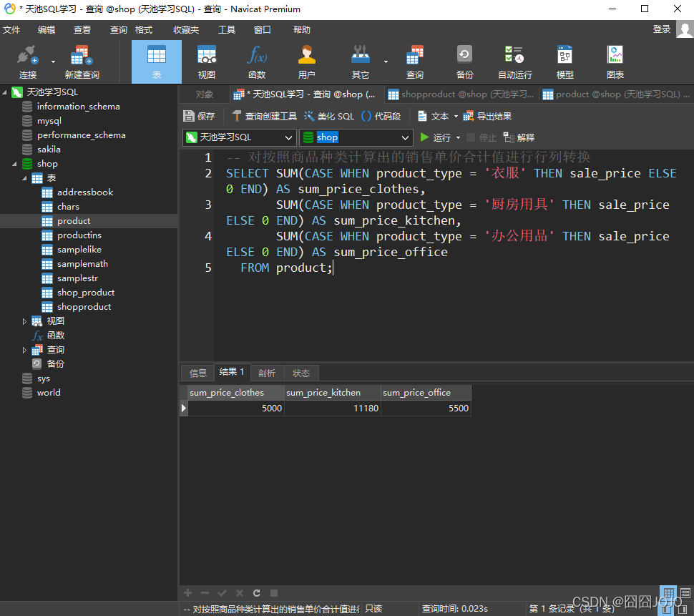Screen dimensions: 694x616
Task: Click the 运行 run button
Action: pyautogui.click(x=436, y=137)
